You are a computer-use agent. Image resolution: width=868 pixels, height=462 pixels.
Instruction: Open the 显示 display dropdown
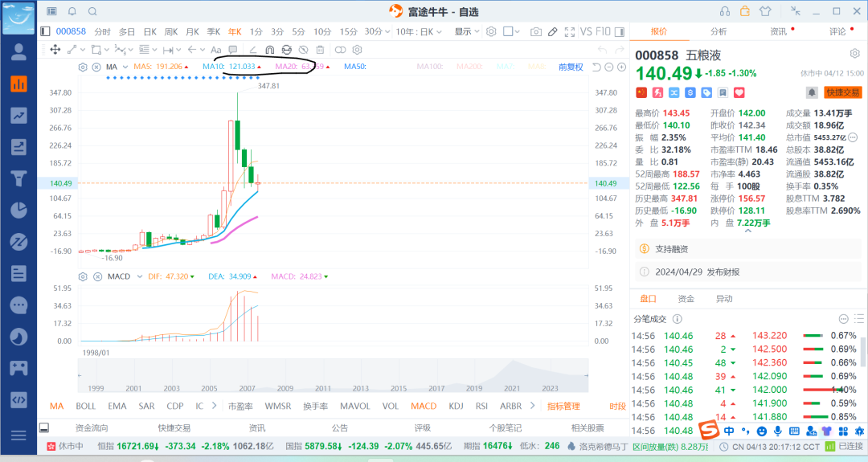[467, 31]
